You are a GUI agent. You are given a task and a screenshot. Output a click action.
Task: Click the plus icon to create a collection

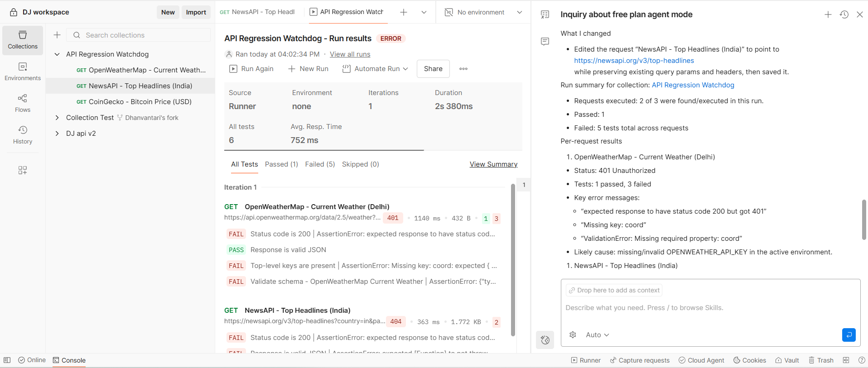pyautogui.click(x=57, y=35)
